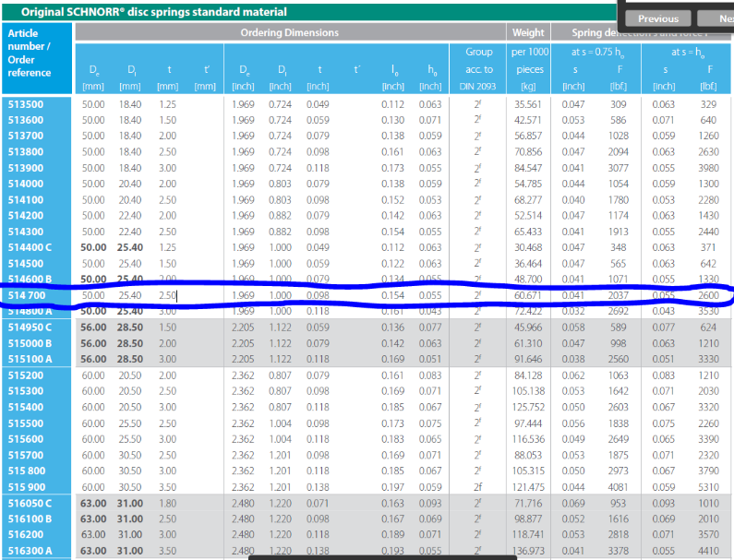Click weight value 136.973
Image resolution: width=734 pixels, height=560 pixels.
point(528,551)
